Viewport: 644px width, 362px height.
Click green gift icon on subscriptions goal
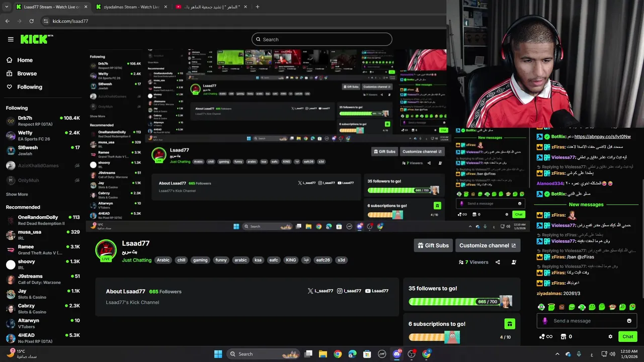pos(510,324)
